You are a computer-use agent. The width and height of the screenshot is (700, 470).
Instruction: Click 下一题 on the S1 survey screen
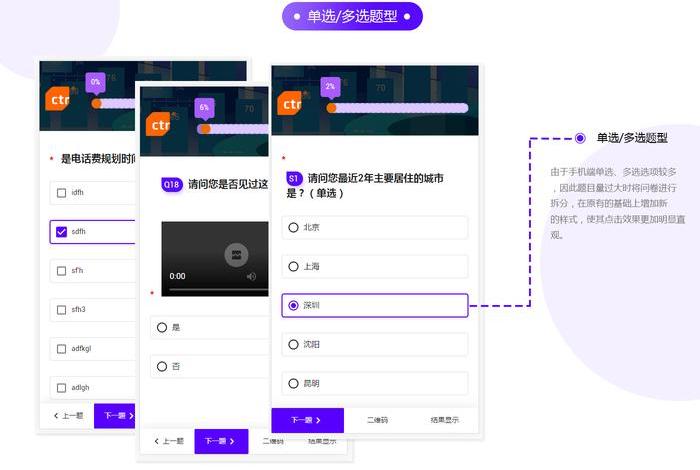click(x=308, y=420)
